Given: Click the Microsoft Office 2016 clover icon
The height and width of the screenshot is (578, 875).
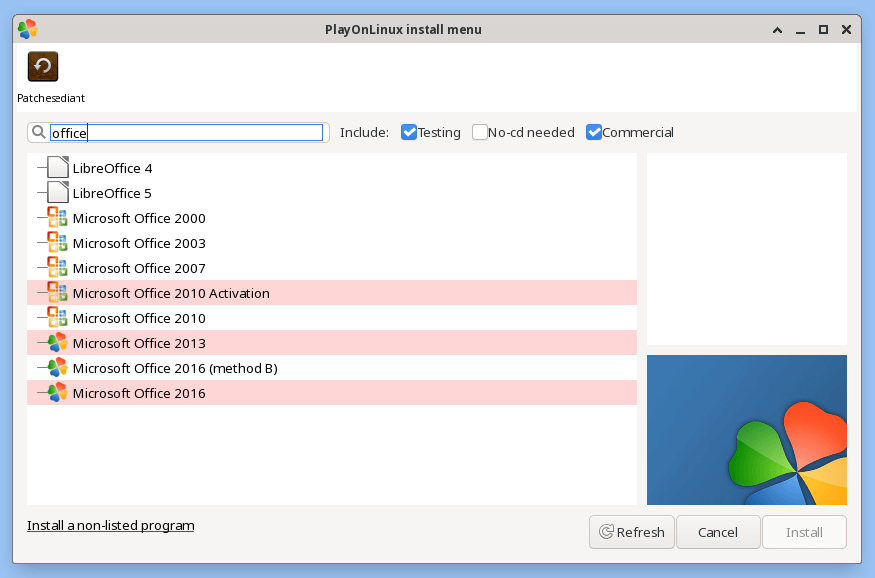Looking at the screenshot, I should tap(57, 393).
